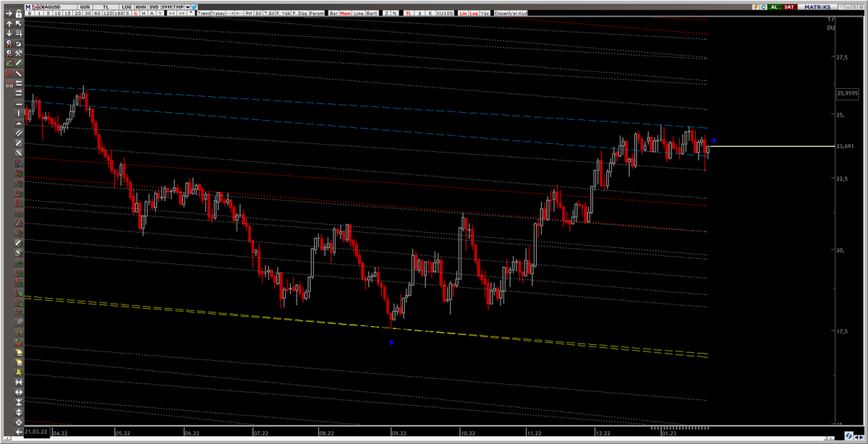
Task: Select the 120 minute period button
Action: 109,13
